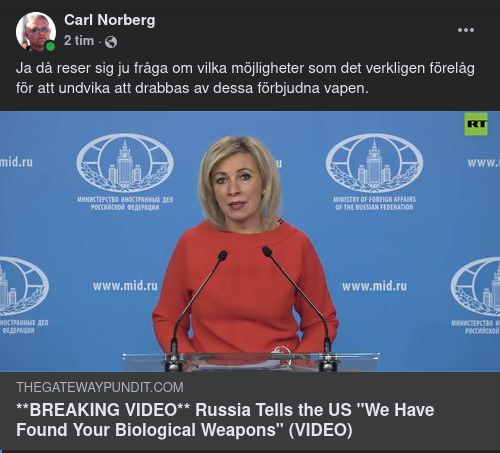Open the THEGATEWAYPUNDIT.COM source domain
Image resolution: width=500 pixels, height=453 pixels.
(100, 387)
